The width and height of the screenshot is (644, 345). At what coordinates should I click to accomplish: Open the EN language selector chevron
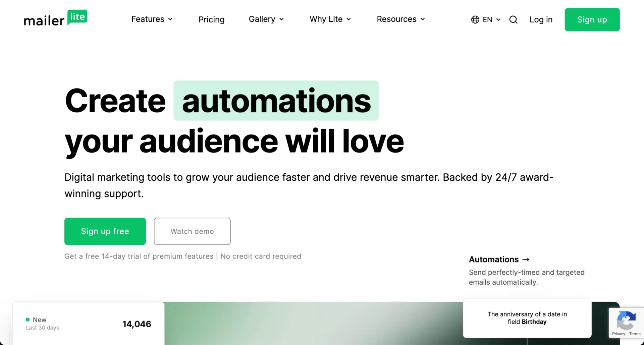[x=498, y=20]
